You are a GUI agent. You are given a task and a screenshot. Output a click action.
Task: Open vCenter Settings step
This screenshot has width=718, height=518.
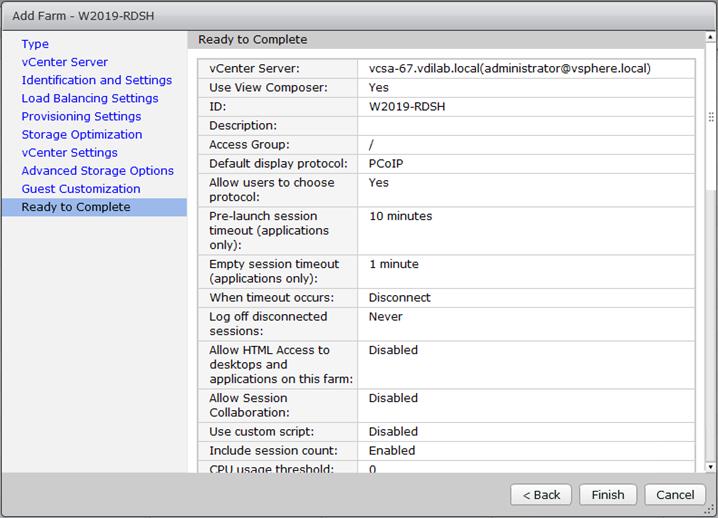coord(69,153)
